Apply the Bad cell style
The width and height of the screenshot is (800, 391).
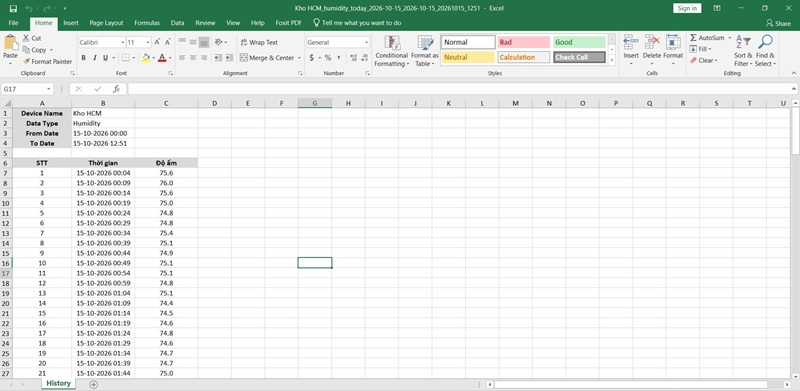pyautogui.click(x=523, y=42)
